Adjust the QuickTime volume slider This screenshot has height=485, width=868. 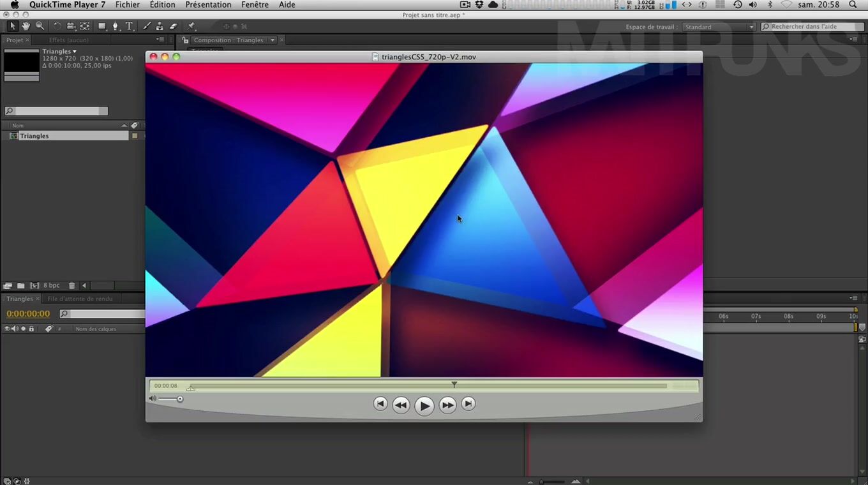click(180, 399)
